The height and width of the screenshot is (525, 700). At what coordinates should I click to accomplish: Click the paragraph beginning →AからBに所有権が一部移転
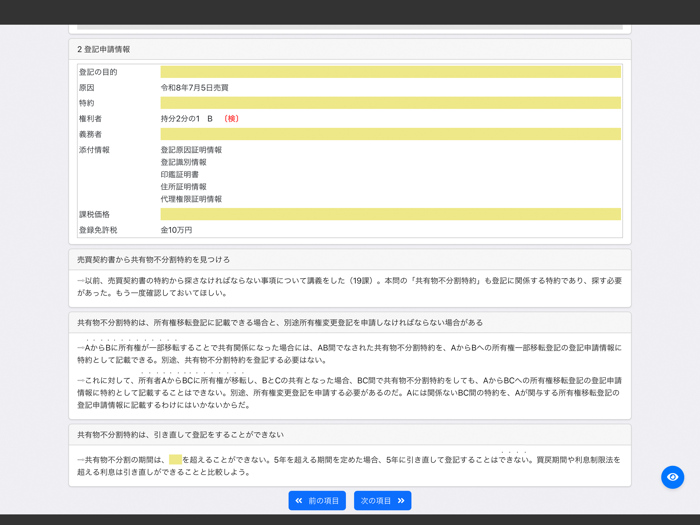click(350, 354)
